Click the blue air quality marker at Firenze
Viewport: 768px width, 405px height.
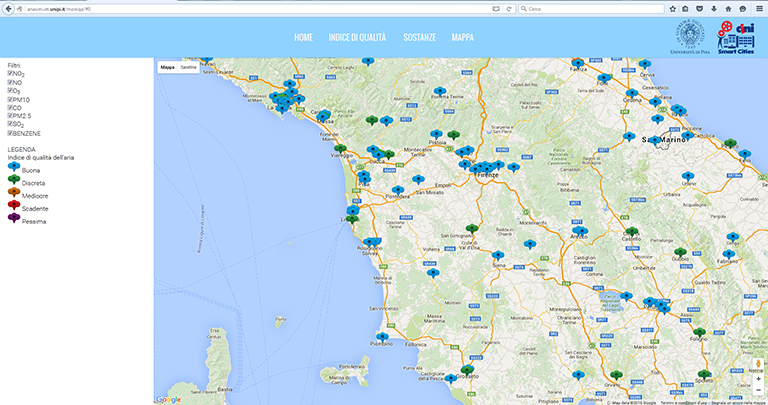(x=486, y=167)
